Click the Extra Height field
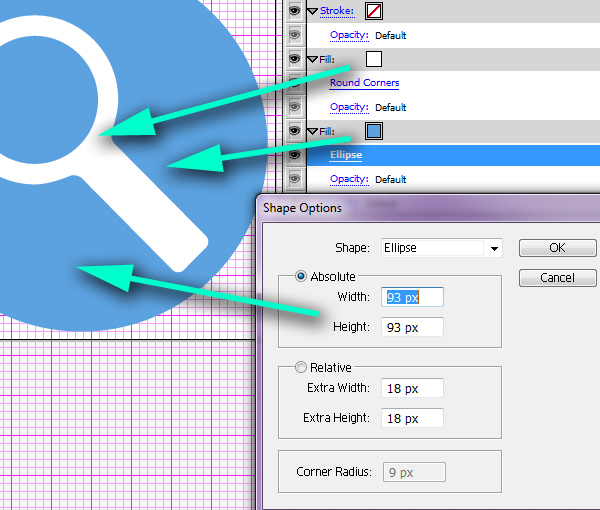 pyautogui.click(x=412, y=418)
